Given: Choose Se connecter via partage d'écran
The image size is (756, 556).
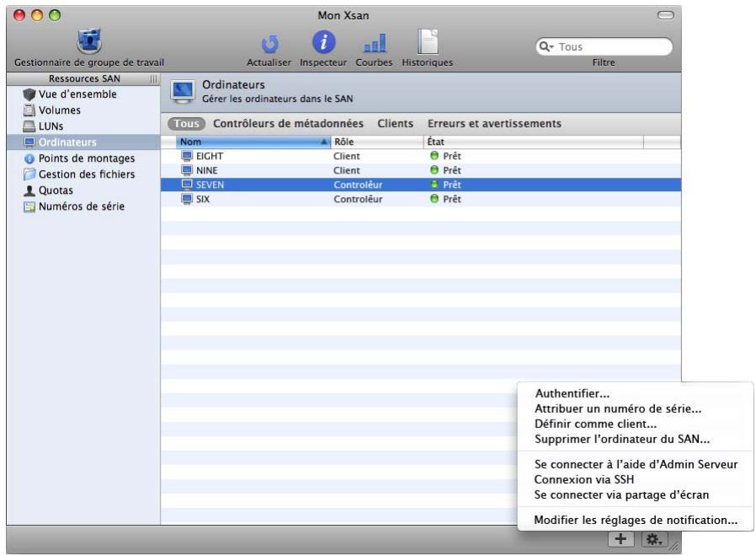Looking at the screenshot, I should click(x=635, y=495).
